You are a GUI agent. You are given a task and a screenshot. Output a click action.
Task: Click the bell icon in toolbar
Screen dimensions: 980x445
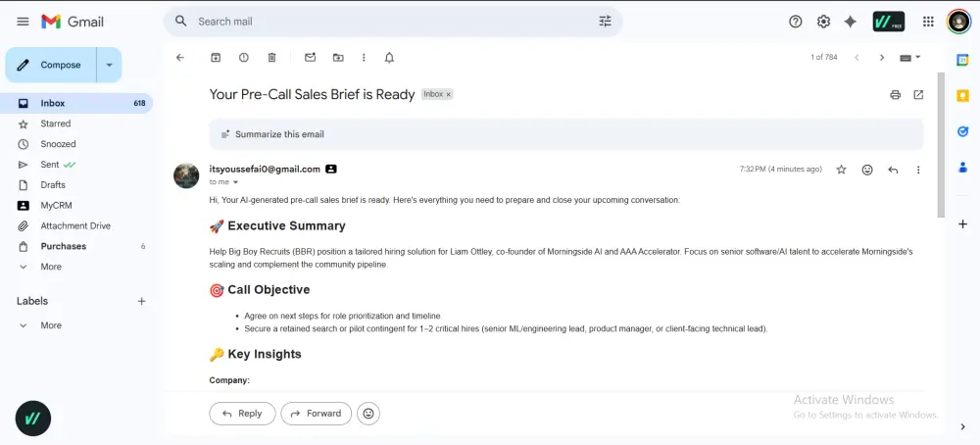coord(389,58)
